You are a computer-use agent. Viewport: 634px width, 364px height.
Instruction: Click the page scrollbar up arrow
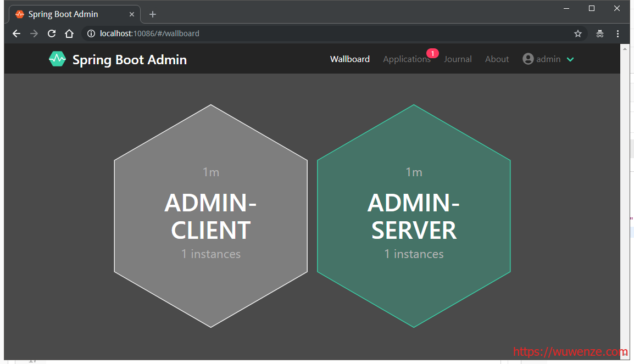(625, 49)
